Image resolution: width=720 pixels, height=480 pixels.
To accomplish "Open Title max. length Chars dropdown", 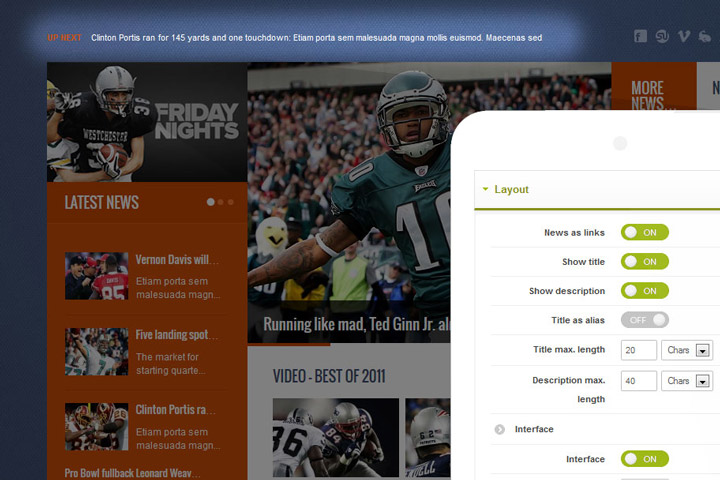I will (687, 350).
